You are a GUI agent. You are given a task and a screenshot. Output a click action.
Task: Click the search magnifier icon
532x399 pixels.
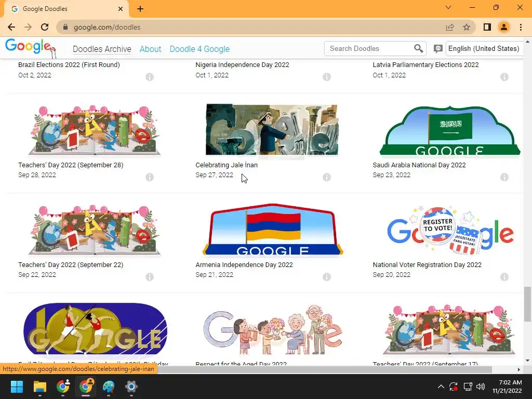click(x=418, y=49)
